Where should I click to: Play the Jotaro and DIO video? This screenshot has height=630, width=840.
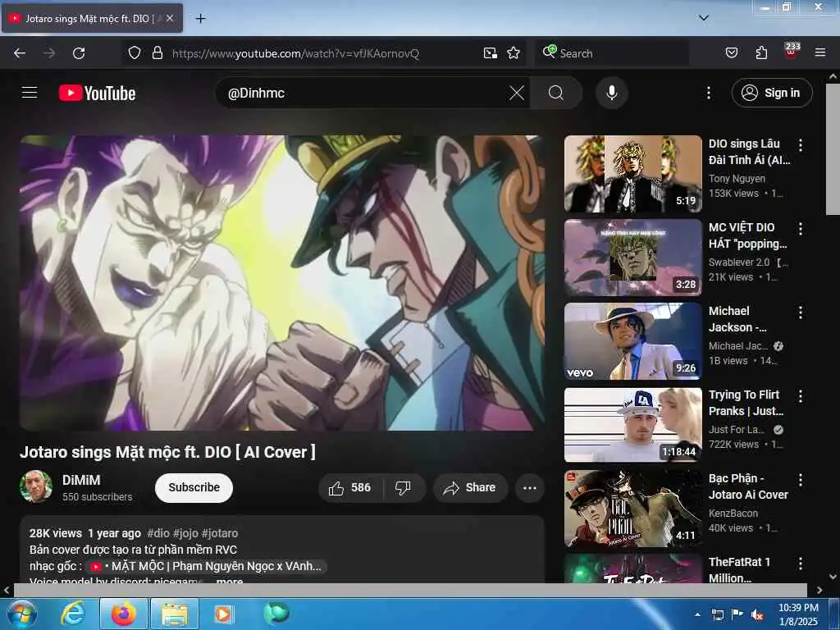coord(282,283)
